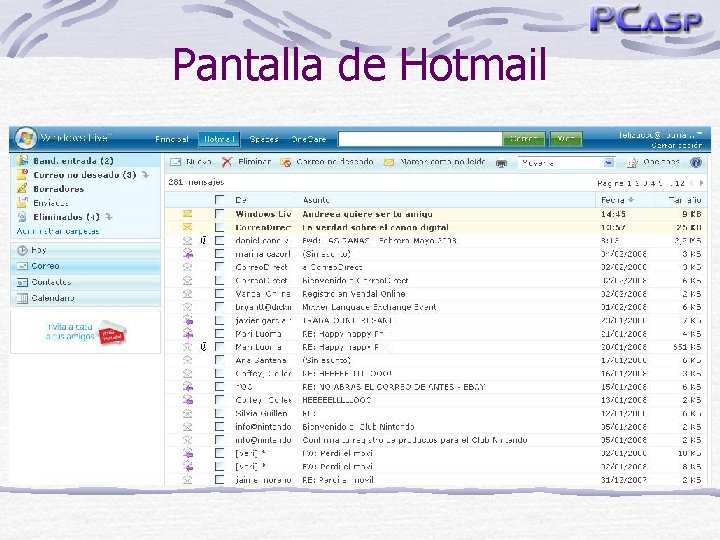720x540 pixels.
Task: Select Correo in left navigation
Action: tap(85, 266)
